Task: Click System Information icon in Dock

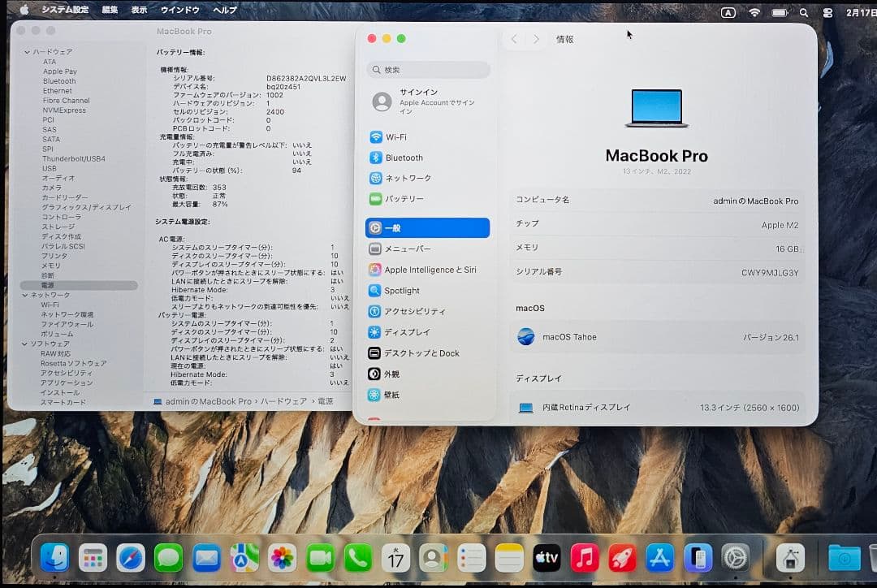Action: pos(790,558)
